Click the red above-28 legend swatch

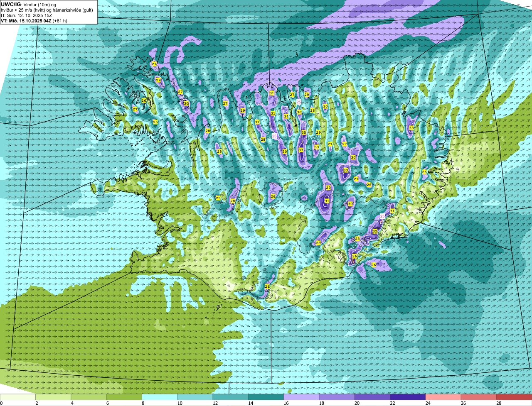[x=514, y=397]
